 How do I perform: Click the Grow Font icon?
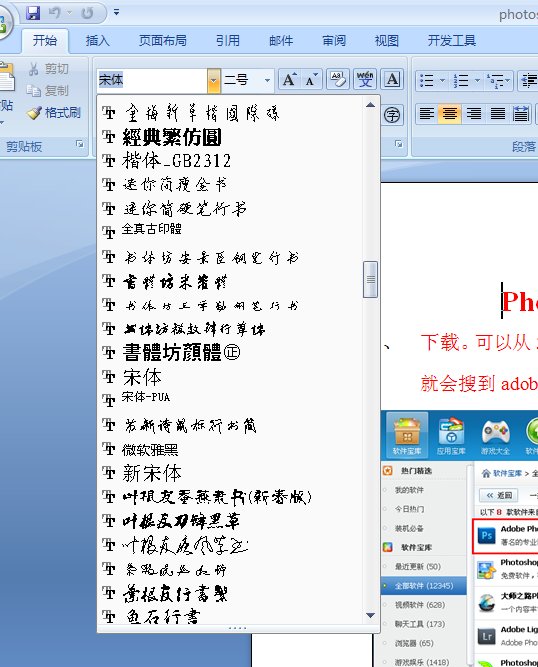point(290,80)
